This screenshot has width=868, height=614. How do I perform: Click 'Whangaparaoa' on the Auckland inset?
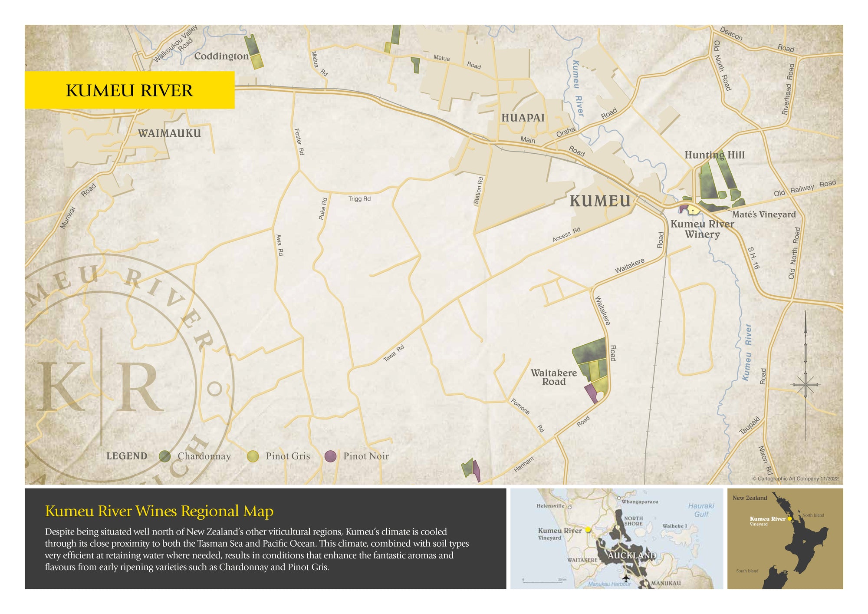point(640,502)
